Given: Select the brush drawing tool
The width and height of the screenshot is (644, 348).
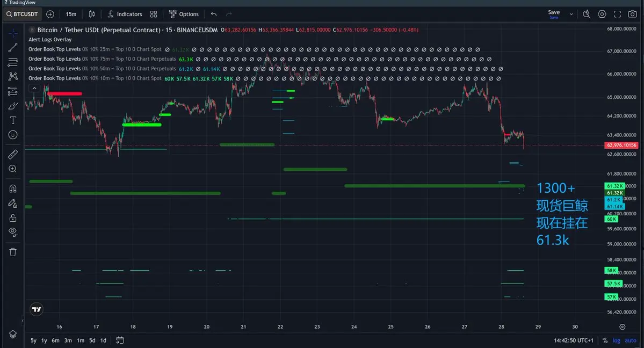Looking at the screenshot, I should pos(13,106).
